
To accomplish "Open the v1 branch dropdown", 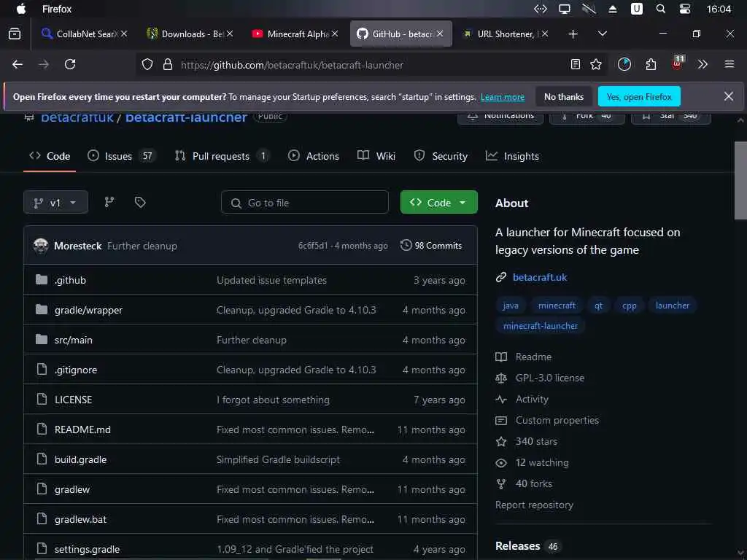I will (x=55, y=203).
